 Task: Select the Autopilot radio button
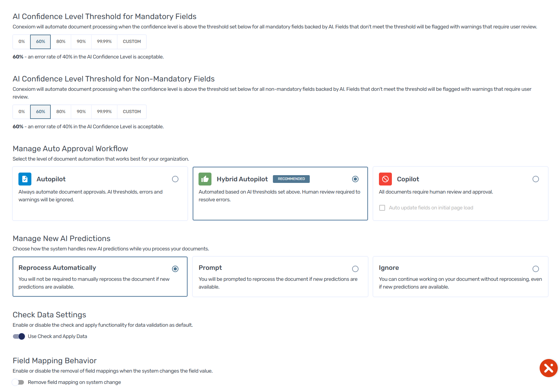pos(175,179)
